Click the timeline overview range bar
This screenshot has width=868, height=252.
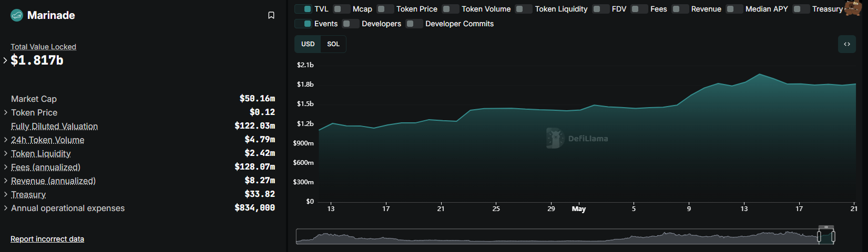point(565,237)
